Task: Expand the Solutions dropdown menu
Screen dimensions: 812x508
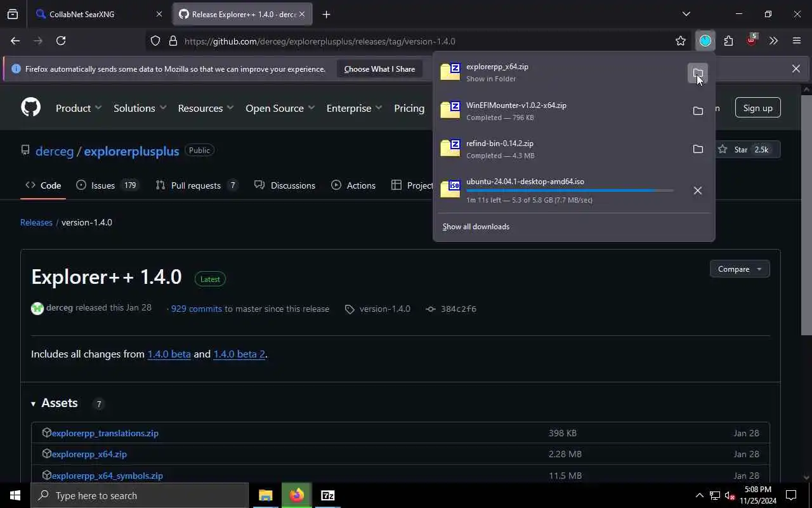Action: click(140, 108)
